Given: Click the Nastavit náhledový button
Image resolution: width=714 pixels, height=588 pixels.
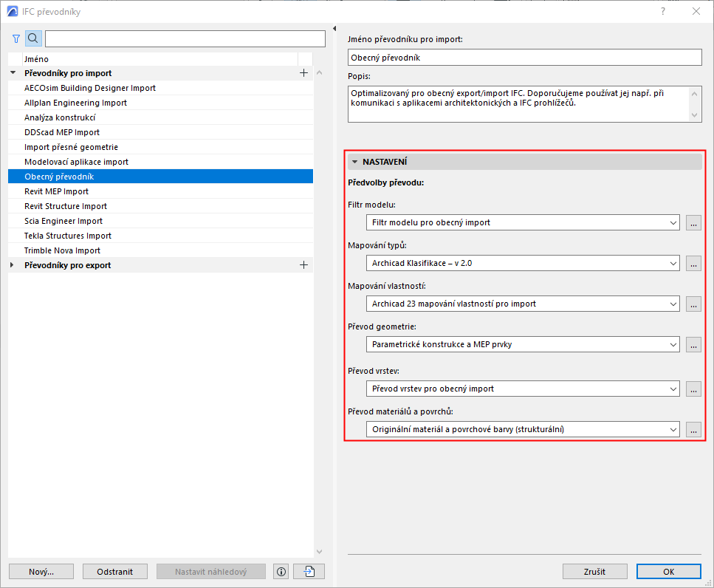Looking at the screenshot, I should pyautogui.click(x=211, y=572).
